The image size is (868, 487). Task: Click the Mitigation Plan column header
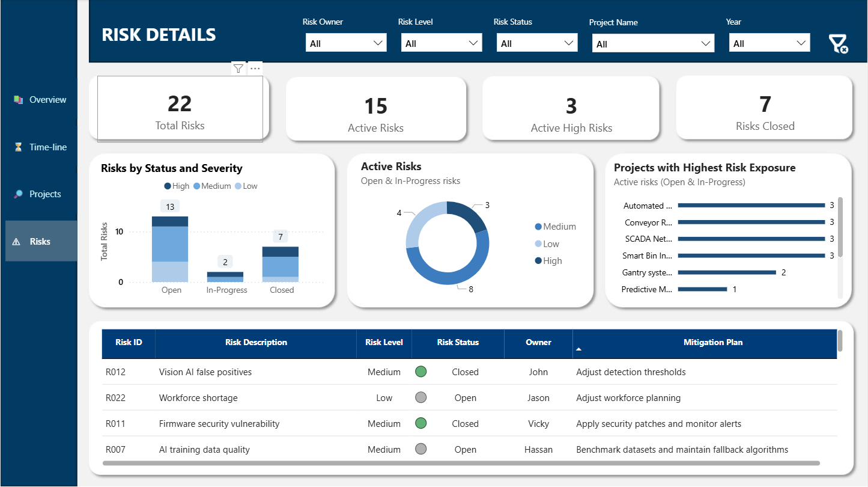(712, 343)
